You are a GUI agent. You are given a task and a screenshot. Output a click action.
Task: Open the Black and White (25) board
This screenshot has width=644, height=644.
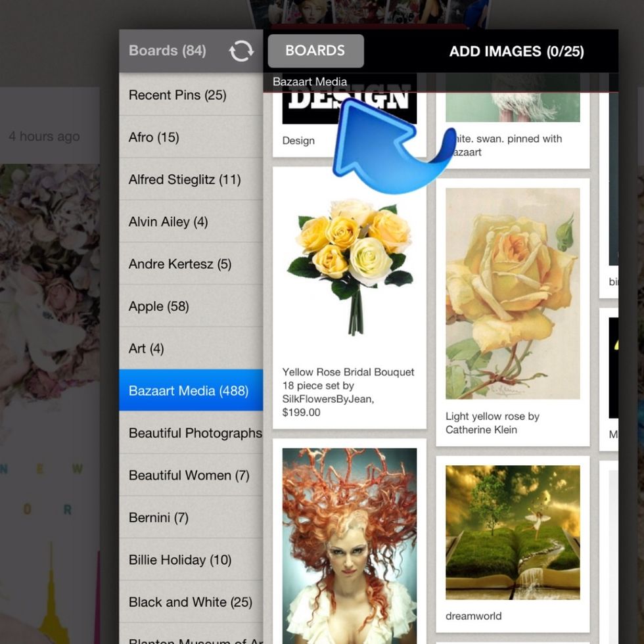click(191, 602)
